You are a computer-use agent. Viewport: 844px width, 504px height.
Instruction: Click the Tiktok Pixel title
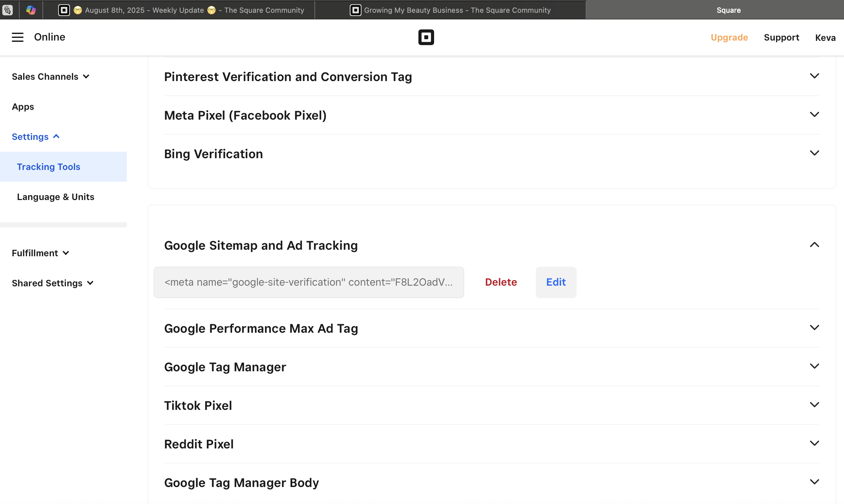pyautogui.click(x=198, y=406)
